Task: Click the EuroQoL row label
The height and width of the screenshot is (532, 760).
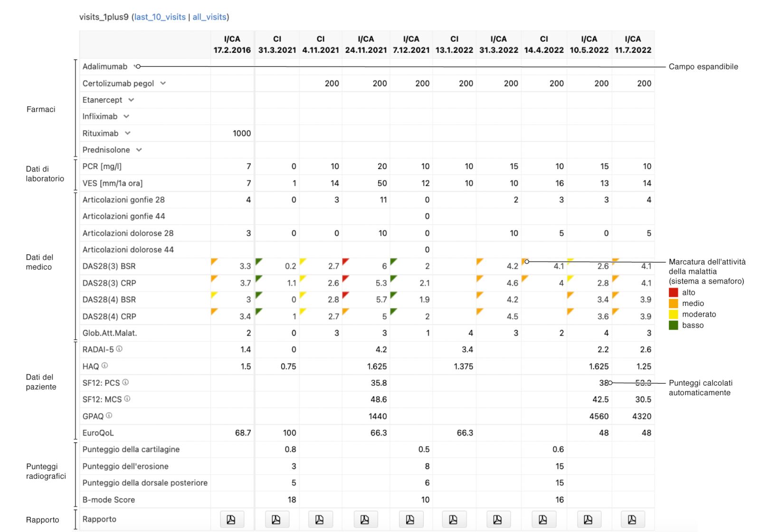Action: click(98, 433)
